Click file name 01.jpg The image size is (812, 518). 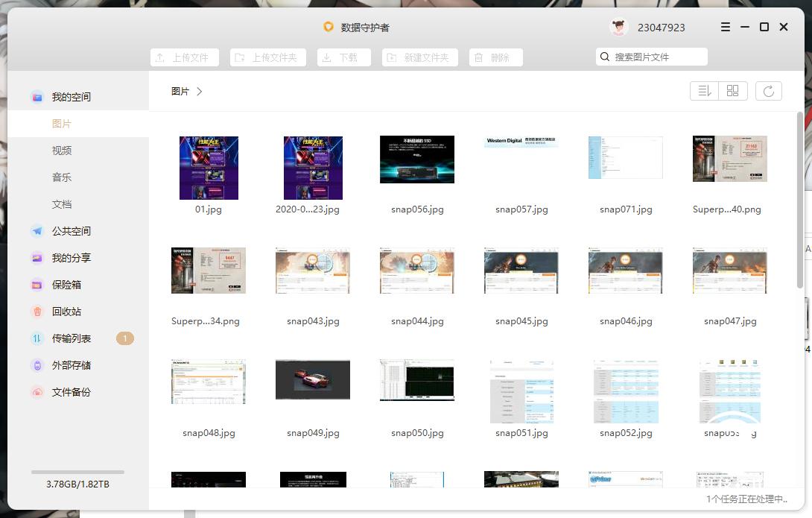pyautogui.click(x=208, y=209)
